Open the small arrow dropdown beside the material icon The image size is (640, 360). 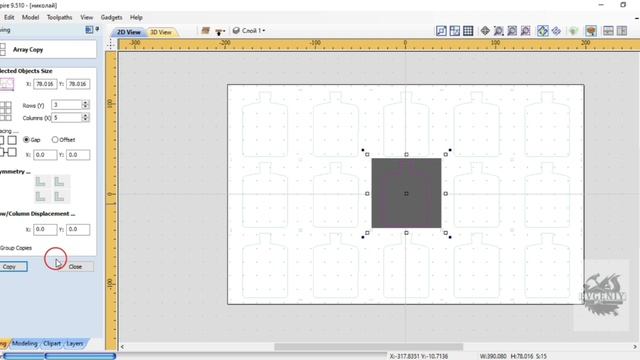pos(220,31)
